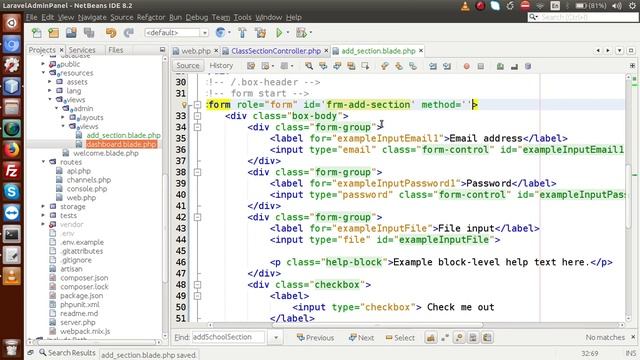Image resolution: width=640 pixels, height=360 pixels.
Task: Click Find Previous Occurrence editor icon
Action: (323, 66)
